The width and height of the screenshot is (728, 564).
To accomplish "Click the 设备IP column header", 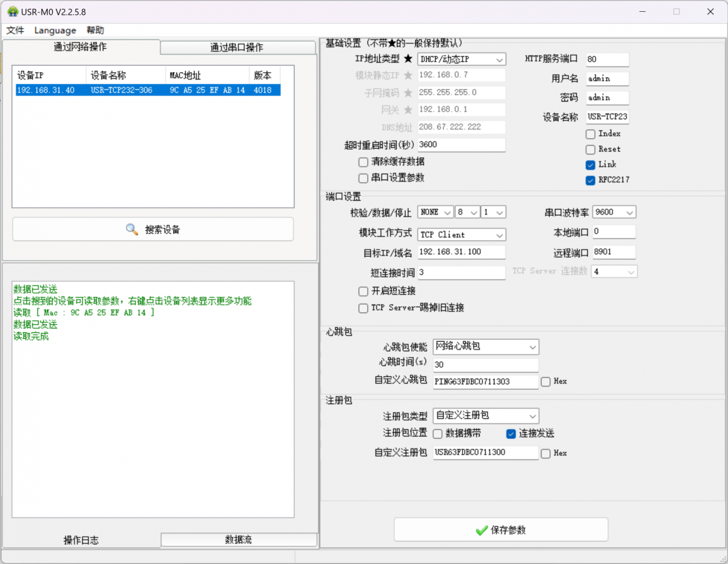I will point(50,75).
